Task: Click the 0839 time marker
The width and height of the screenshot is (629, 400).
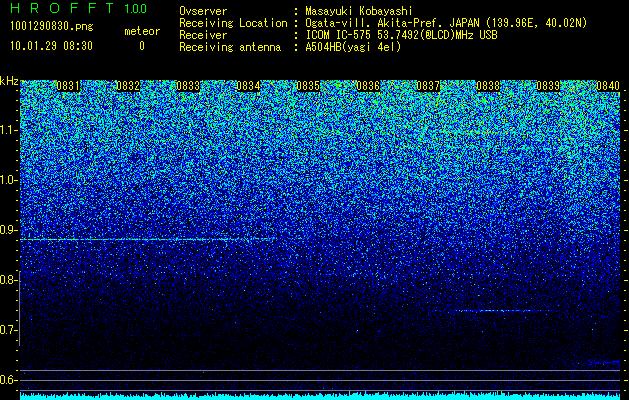Action: pos(548,86)
